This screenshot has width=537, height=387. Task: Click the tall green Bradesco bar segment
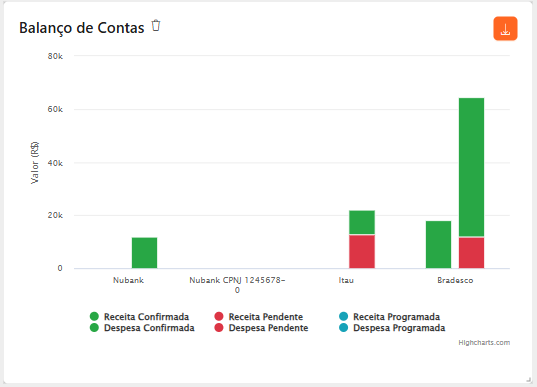tap(472, 167)
